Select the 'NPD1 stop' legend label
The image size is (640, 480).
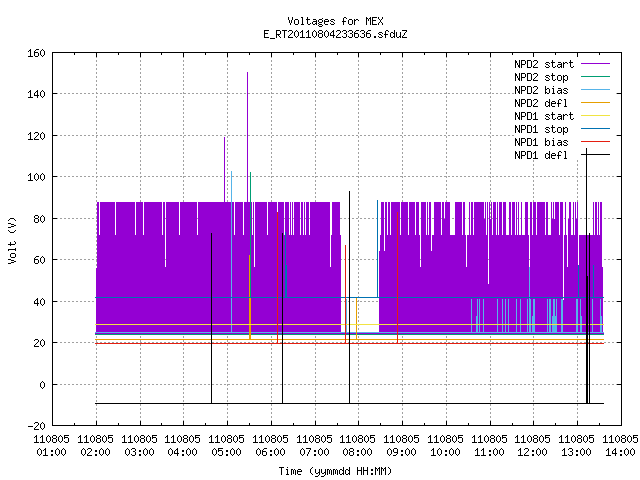pos(541,129)
